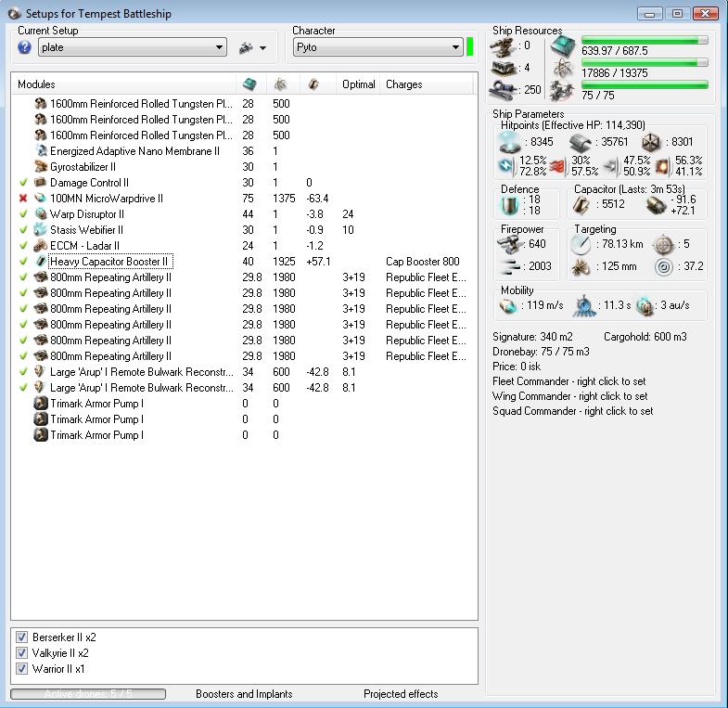Toggle the red X on 100MN MicroWarpdrive II
The image size is (728, 708).
23,199
